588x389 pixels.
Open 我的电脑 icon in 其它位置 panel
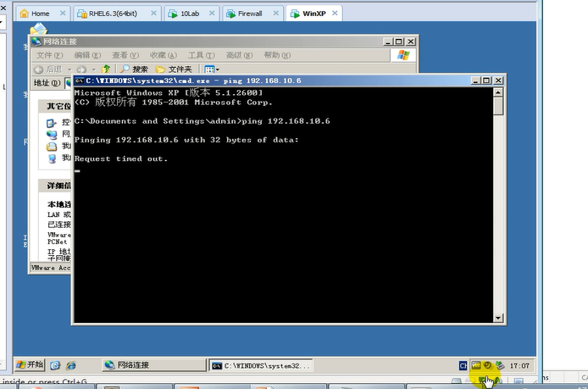coord(52,158)
